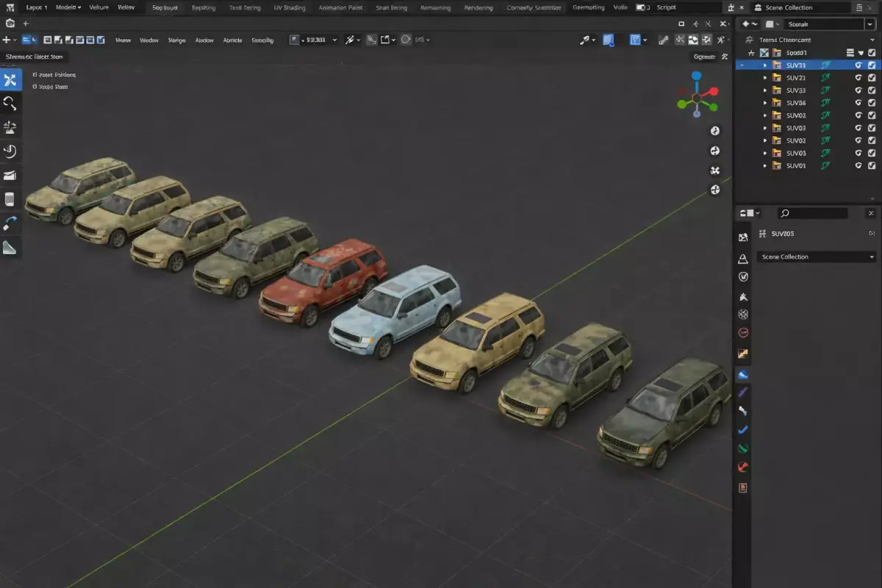Click the SUV205 object name in properties panel
Viewport: 882px width, 588px height.
(782, 234)
